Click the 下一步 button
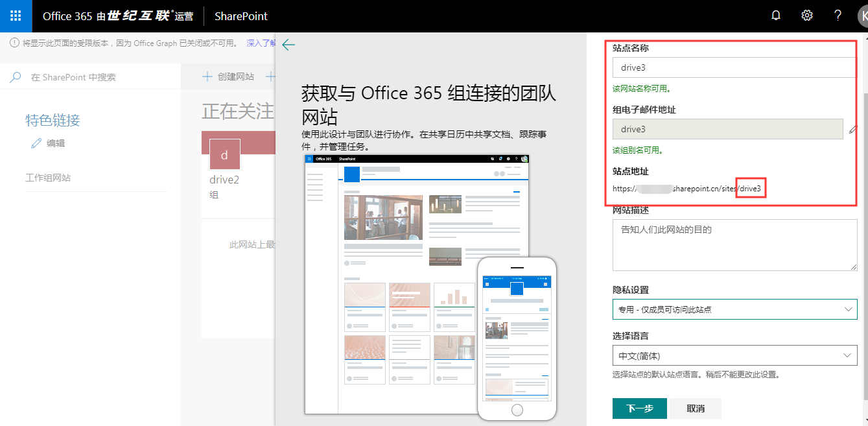Image resolution: width=868 pixels, height=426 pixels. (639, 408)
